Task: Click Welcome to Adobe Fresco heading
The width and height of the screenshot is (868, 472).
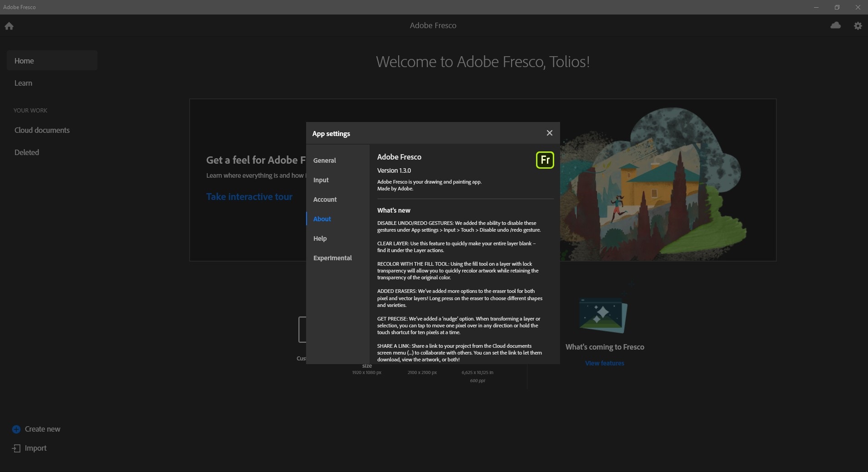Action: click(483, 62)
